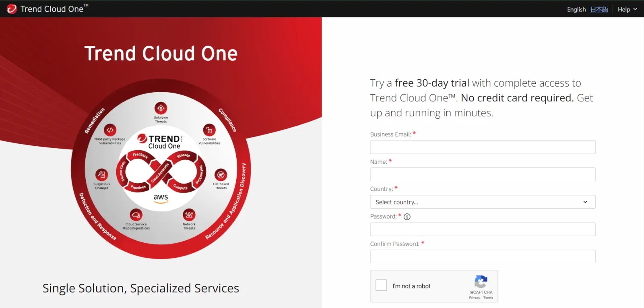This screenshot has width=644, height=308.
Task: Click the Trend Micro logo in header
Action: (x=12, y=9)
